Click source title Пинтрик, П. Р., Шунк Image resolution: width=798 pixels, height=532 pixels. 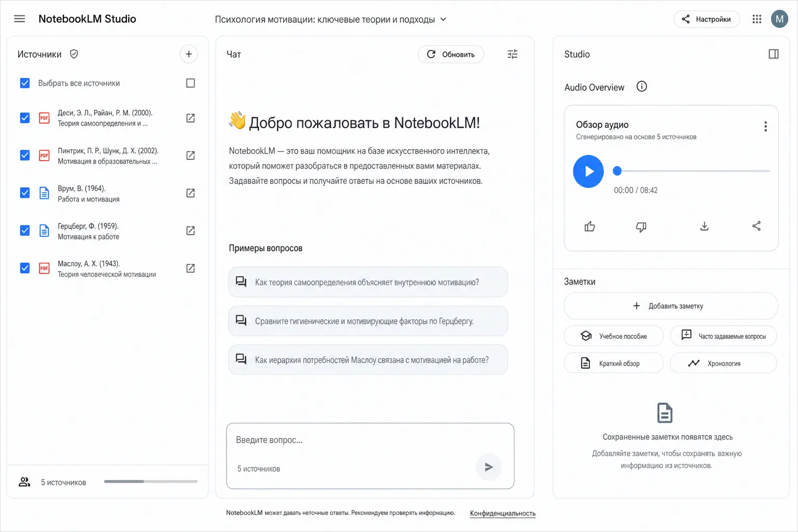[108, 151]
